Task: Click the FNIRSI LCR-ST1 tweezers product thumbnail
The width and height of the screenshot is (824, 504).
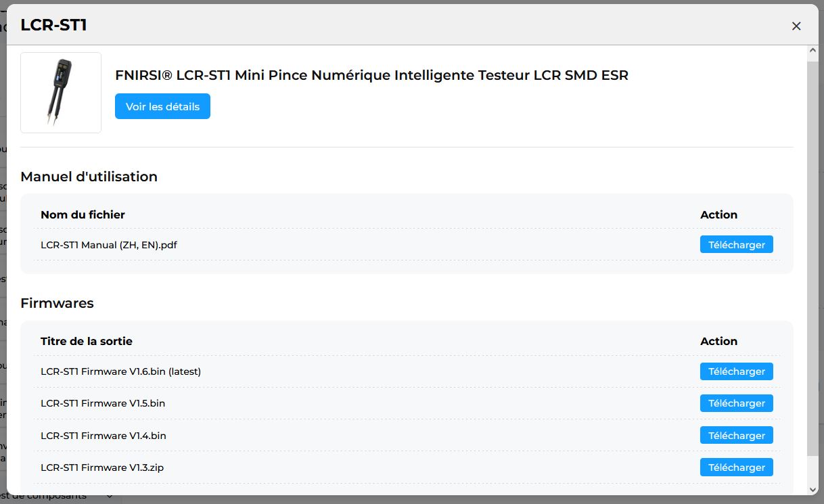Action: pos(61,93)
